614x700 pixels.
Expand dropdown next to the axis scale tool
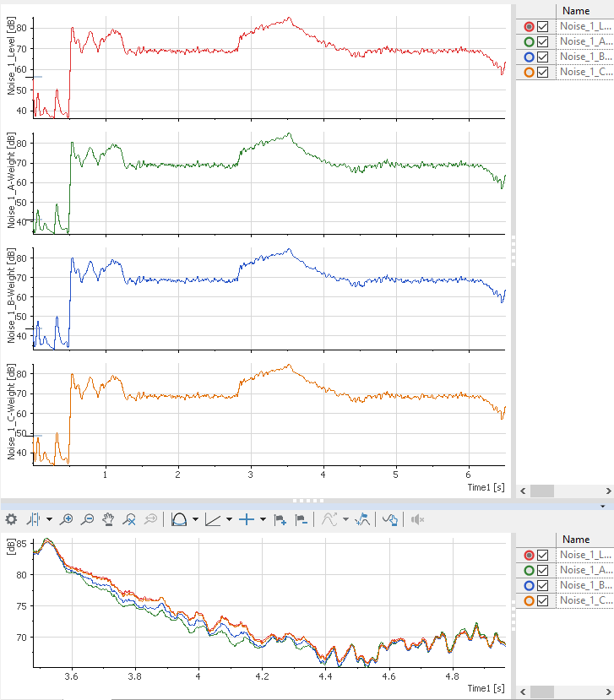(x=229, y=519)
